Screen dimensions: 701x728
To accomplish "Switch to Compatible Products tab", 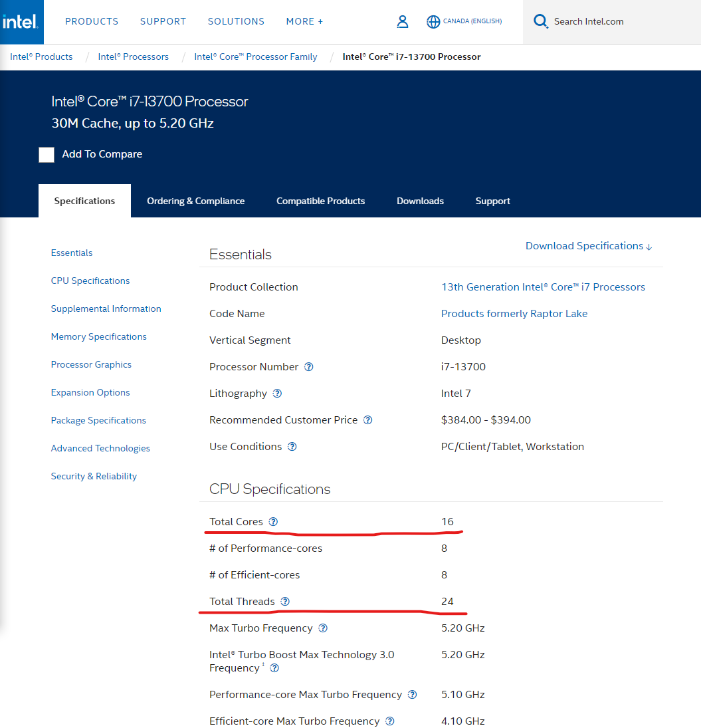I will (320, 201).
